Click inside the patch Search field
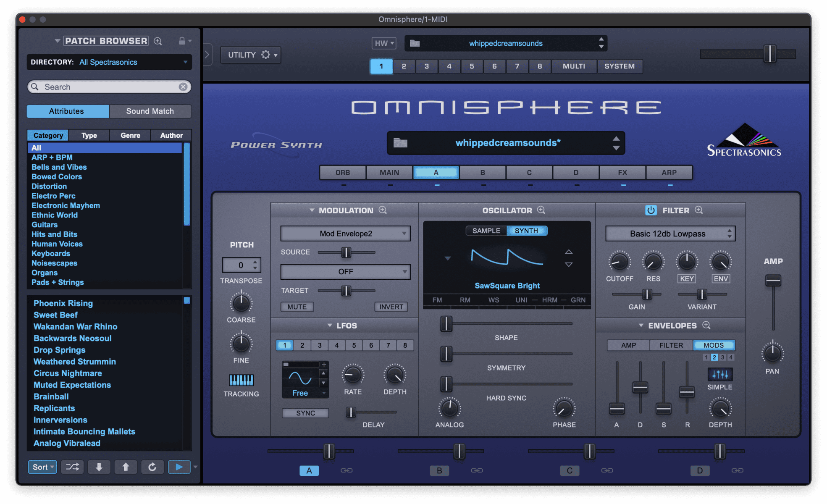 [x=105, y=87]
